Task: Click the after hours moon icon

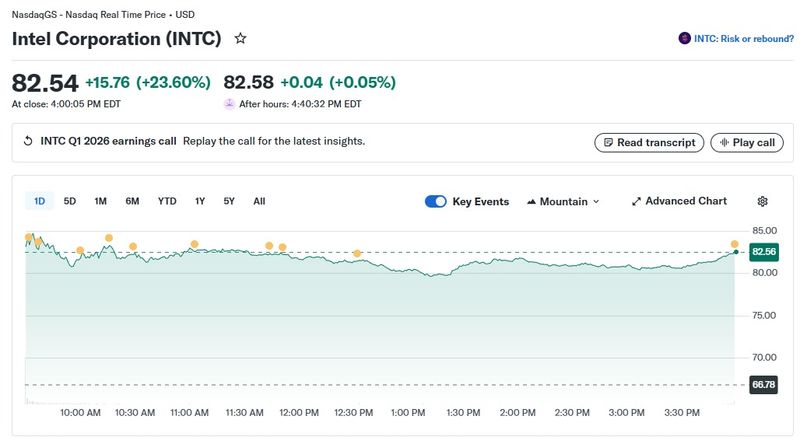Action: pyautogui.click(x=229, y=103)
